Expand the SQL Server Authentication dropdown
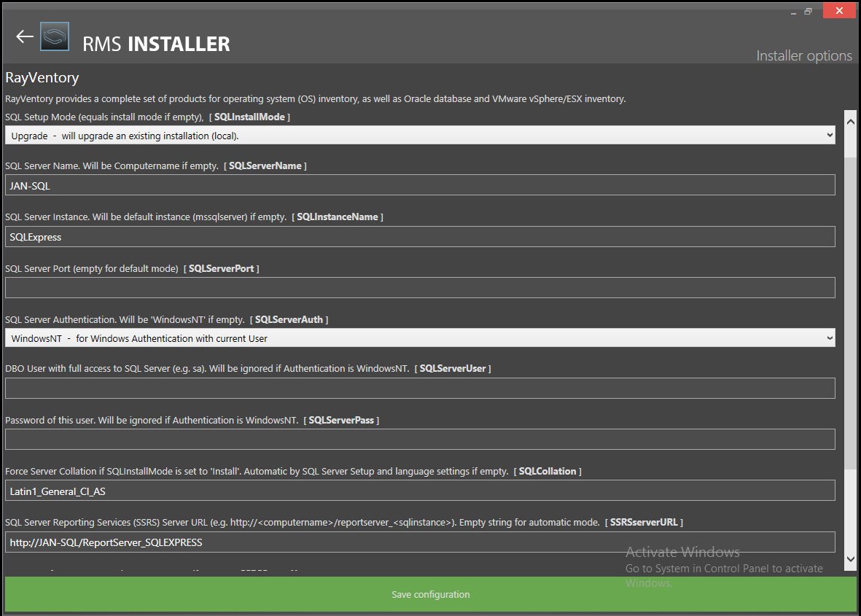 (x=420, y=338)
